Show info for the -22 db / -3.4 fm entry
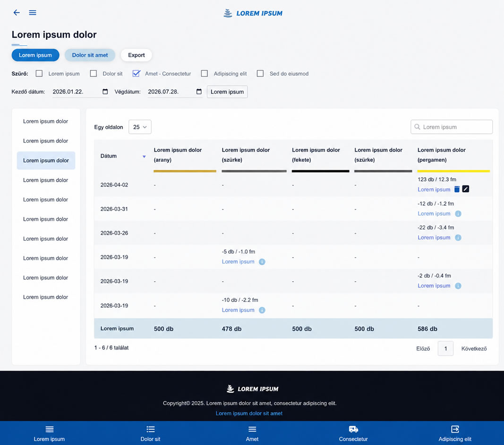The width and height of the screenshot is (504, 445). (x=458, y=237)
